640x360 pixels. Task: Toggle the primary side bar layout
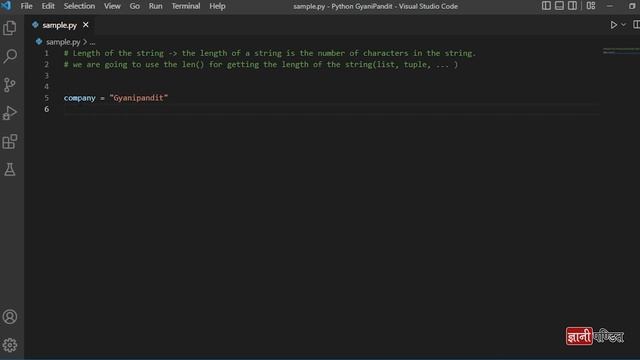tap(546, 6)
